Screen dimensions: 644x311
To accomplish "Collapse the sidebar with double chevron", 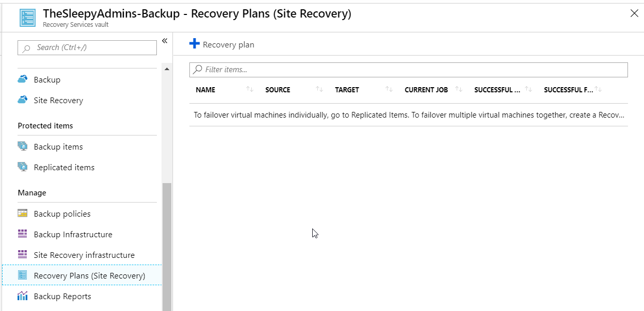I will tap(165, 41).
